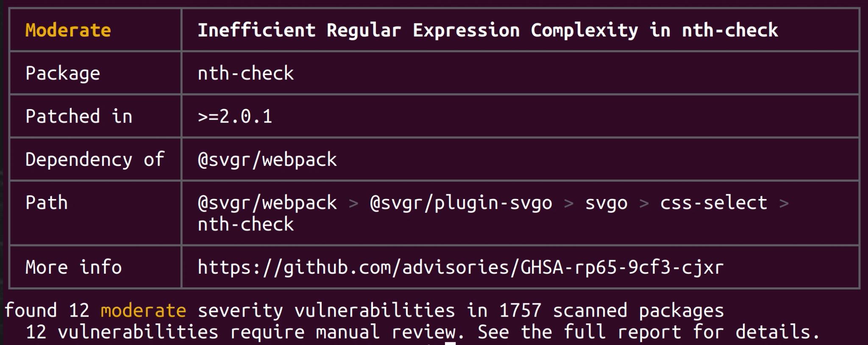Click the Package row label
Image resolution: width=868 pixels, height=345 pixels.
coord(63,73)
